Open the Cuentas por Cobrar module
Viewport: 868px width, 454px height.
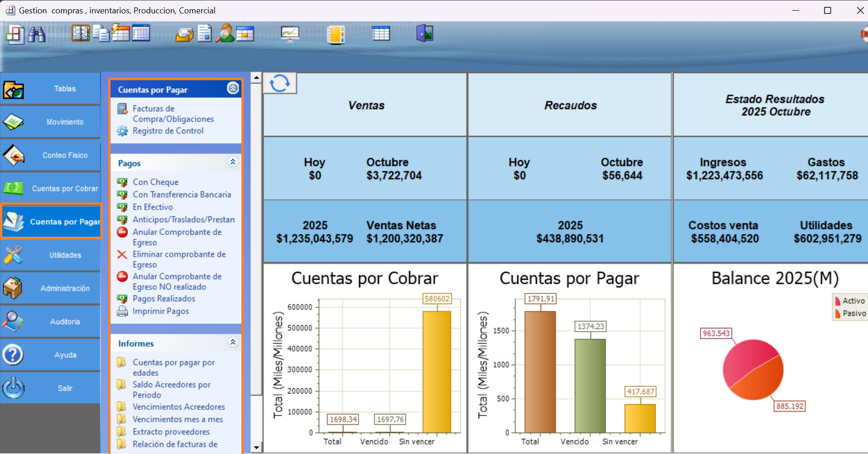click(50, 189)
